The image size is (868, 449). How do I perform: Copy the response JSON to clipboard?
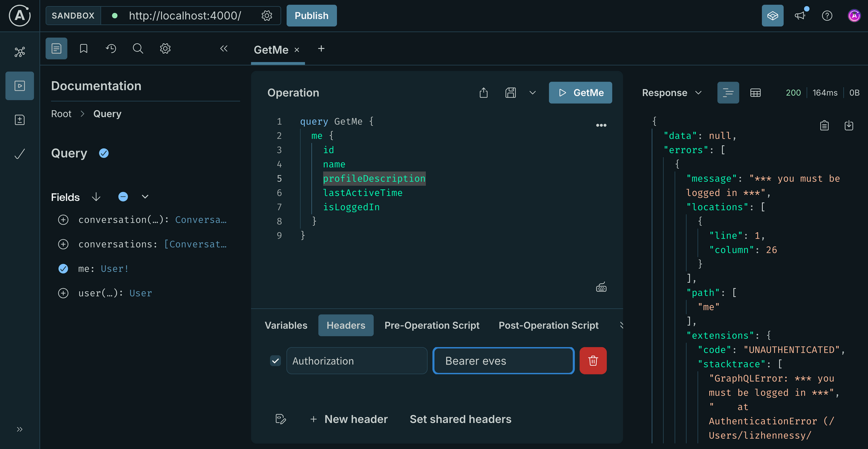824,125
